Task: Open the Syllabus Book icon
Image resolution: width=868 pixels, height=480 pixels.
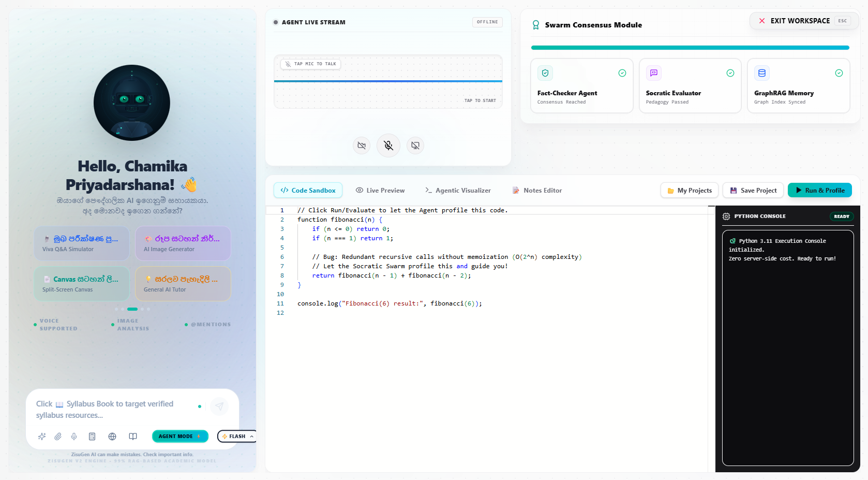Action: pos(133,437)
